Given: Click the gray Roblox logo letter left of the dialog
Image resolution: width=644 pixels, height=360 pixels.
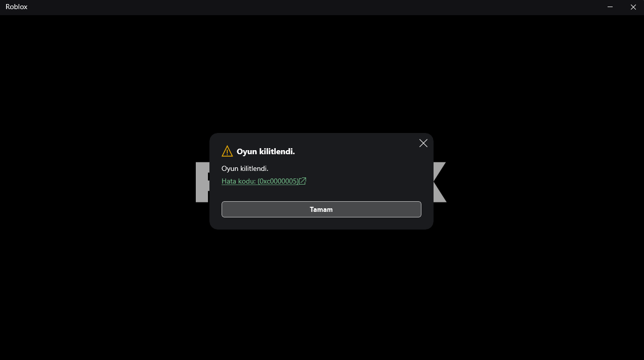Looking at the screenshot, I should (x=202, y=182).
